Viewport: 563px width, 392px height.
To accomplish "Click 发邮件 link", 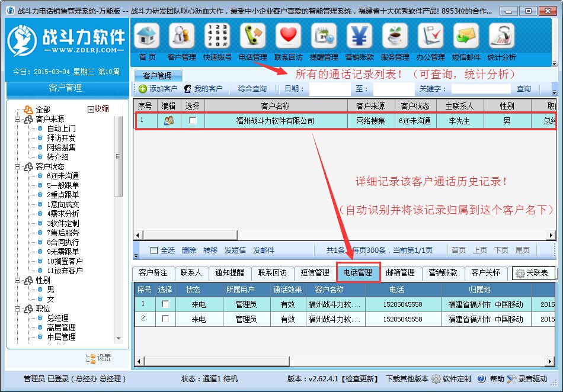I will (264, 250).
